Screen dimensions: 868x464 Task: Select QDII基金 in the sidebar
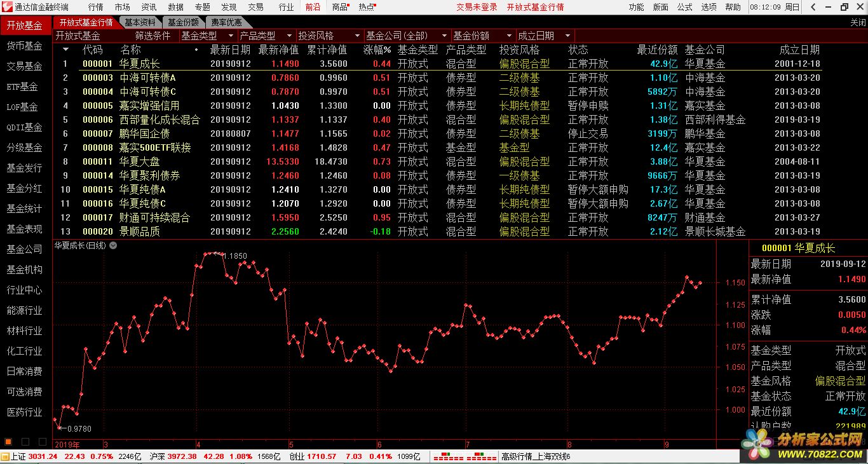24,127
